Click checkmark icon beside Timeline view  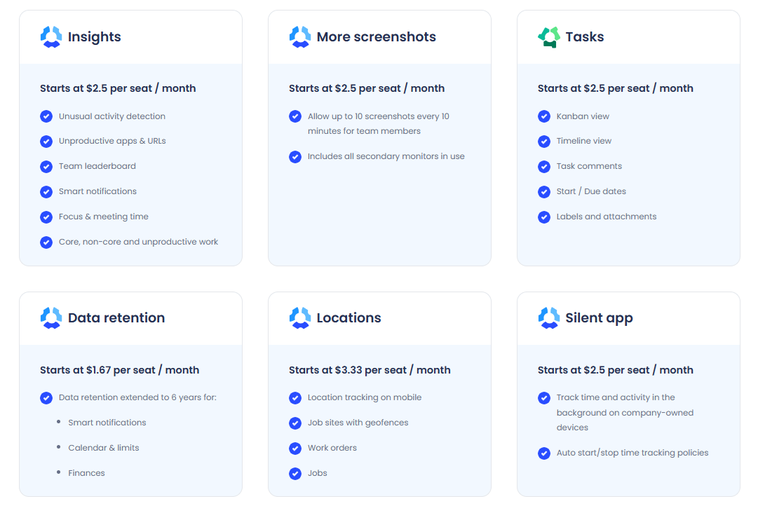click(544, 141)
